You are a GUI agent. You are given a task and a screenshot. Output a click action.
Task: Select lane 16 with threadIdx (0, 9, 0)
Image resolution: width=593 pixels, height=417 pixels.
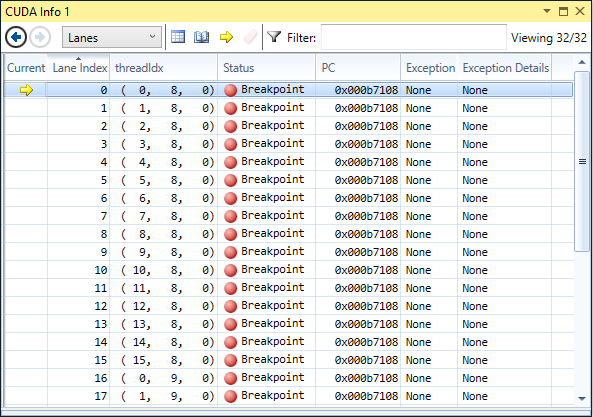289,378
